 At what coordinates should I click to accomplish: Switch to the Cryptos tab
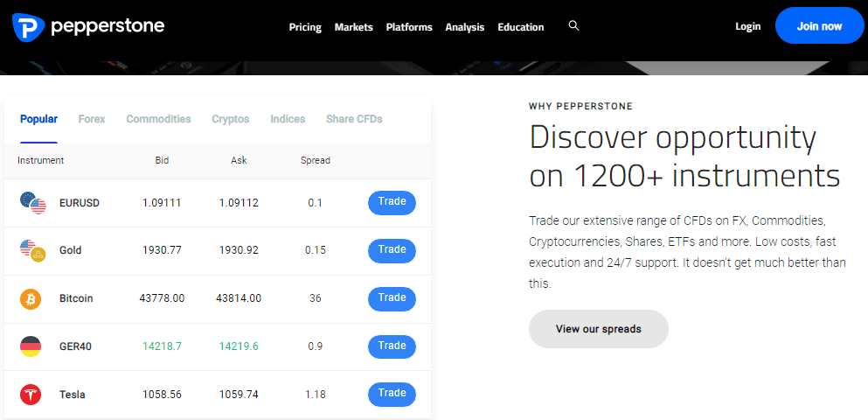tap(230, 119)
